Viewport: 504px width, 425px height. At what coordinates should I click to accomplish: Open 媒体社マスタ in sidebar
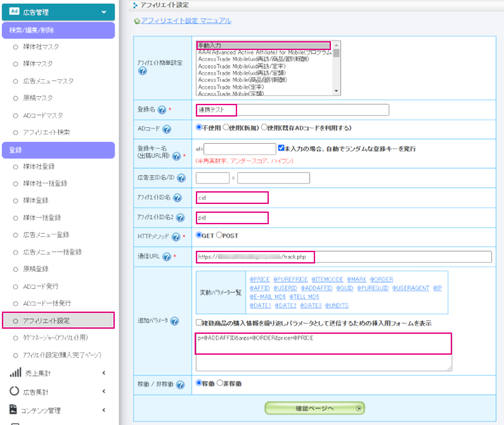click(41, 47)
